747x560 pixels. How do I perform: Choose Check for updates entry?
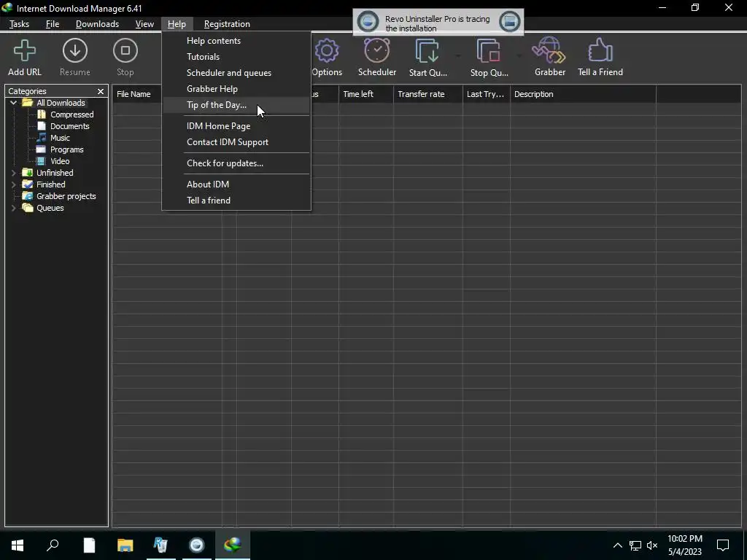236,163
